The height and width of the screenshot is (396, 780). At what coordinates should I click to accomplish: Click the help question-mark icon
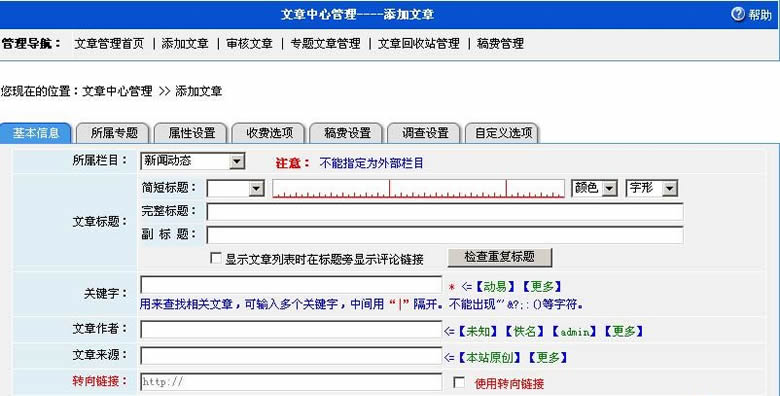738,14
